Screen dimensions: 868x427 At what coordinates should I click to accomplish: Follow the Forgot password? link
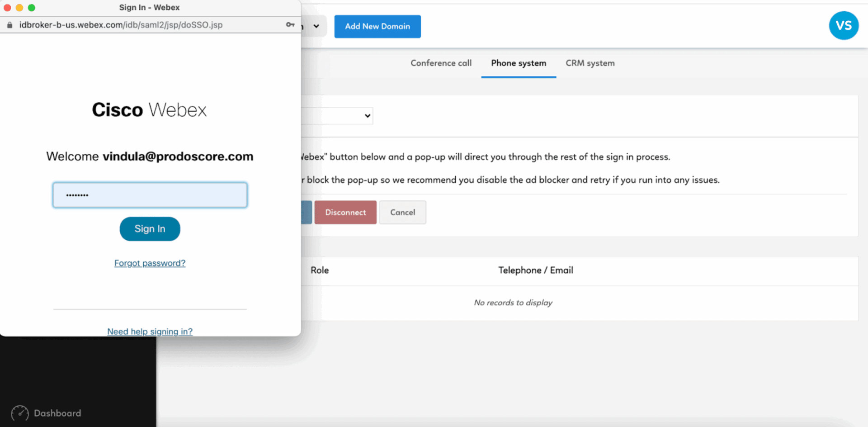(150, 263)
